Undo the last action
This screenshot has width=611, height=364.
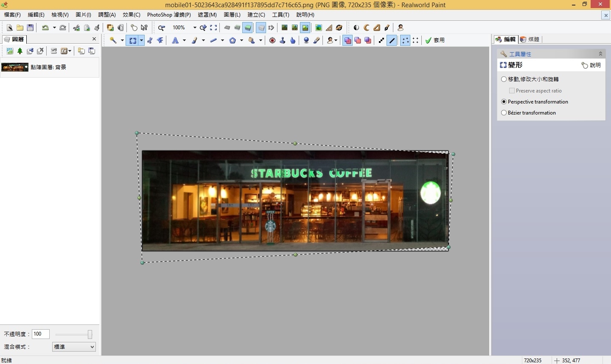(45, 28)
